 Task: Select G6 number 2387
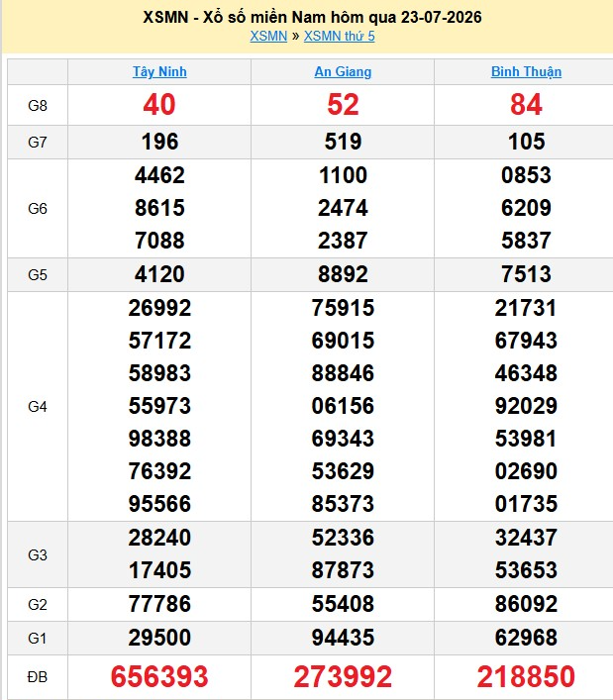tap(343, 241)
